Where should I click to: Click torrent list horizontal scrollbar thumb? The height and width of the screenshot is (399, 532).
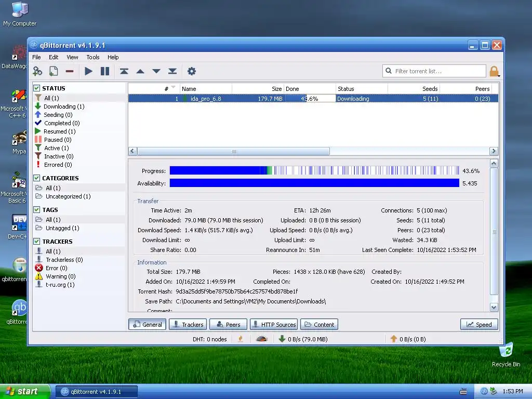pyautogui.click(x=233, y=151)
